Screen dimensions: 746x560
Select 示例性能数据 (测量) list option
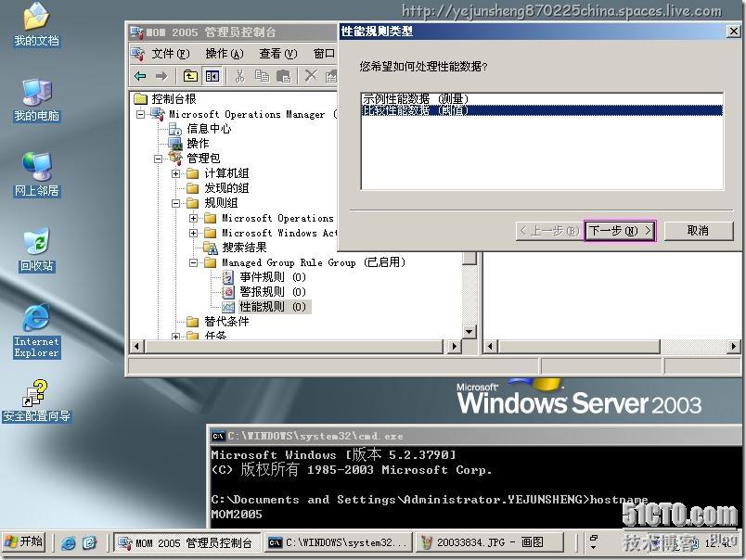click(542, 99)
